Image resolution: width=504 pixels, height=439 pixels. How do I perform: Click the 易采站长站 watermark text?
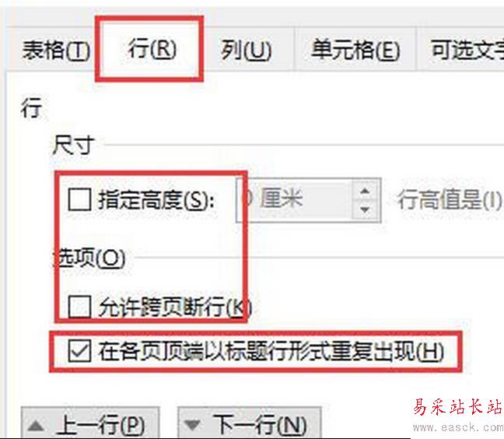[x=457, y=407]
